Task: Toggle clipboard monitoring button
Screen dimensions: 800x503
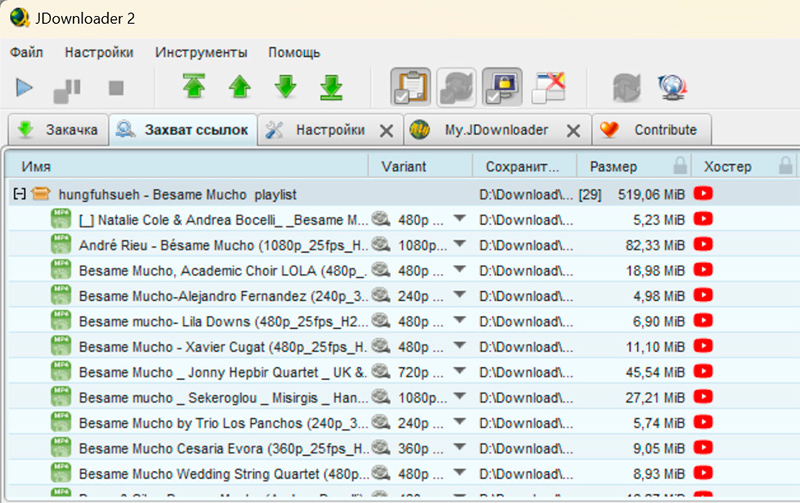Action: coord(410,88)
